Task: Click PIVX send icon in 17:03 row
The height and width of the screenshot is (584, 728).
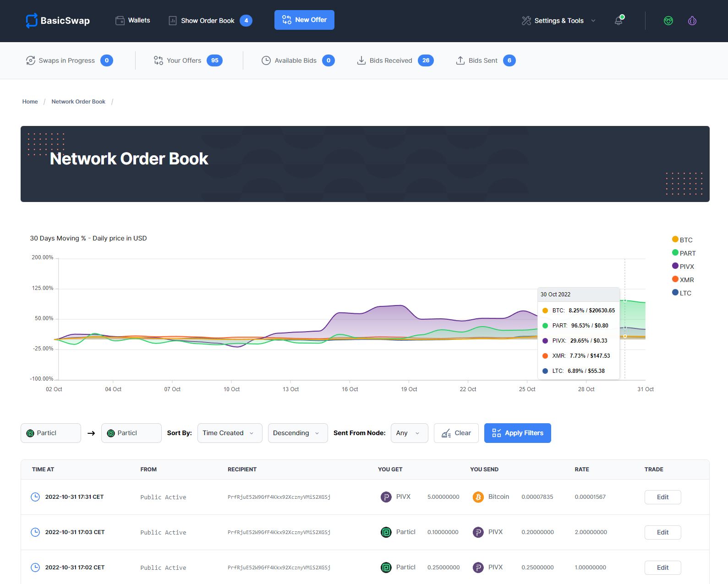Action: [478, 532]
